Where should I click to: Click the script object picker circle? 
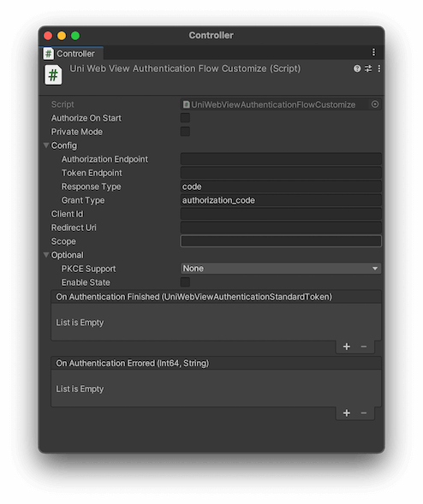pyautogui.click(x=375, y=104)
